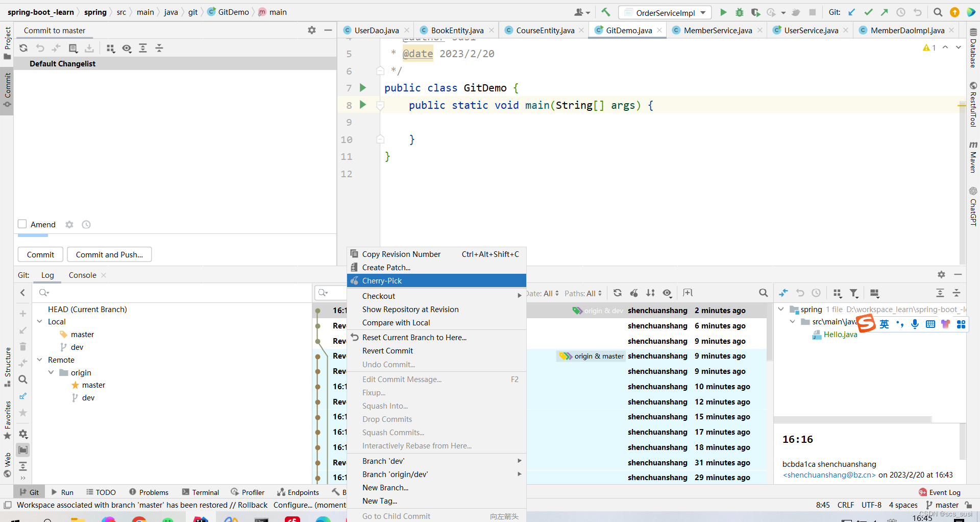Click Git push arrow icon in toolbar

(x=885, y=12)
